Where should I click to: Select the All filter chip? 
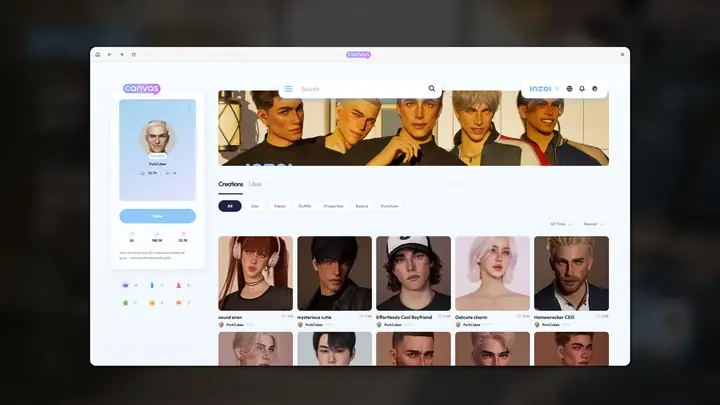(x=230, y=206)
